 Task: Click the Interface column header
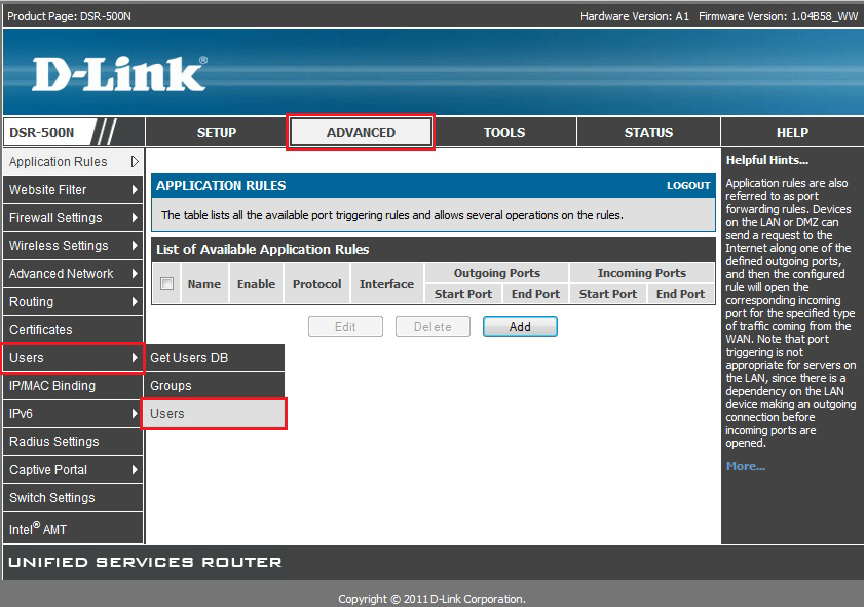pos(387,284)
